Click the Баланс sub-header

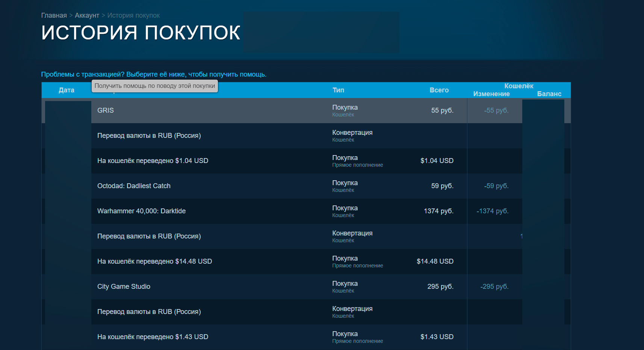coord(549,94)
